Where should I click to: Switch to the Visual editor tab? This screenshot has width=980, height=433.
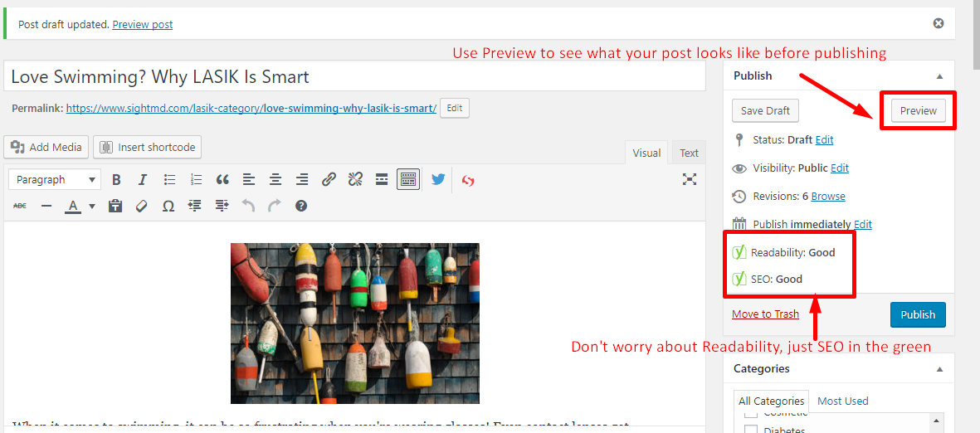(646, 153)
